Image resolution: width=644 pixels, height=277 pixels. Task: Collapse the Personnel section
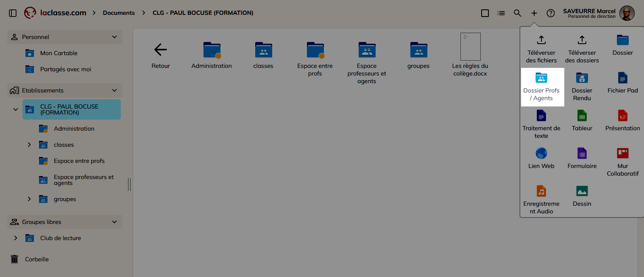(114, 37)
